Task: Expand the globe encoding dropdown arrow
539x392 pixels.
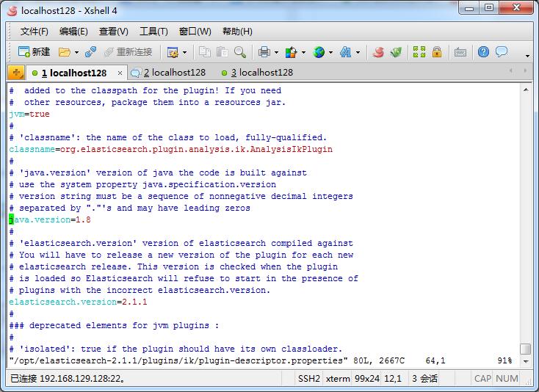Action: click(x=330, y=53)
